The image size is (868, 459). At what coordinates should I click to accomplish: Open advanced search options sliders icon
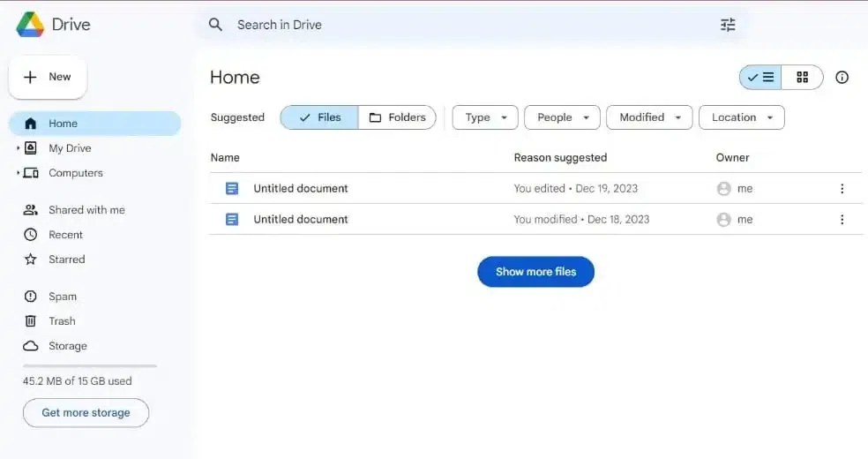(x=728, y=25)
